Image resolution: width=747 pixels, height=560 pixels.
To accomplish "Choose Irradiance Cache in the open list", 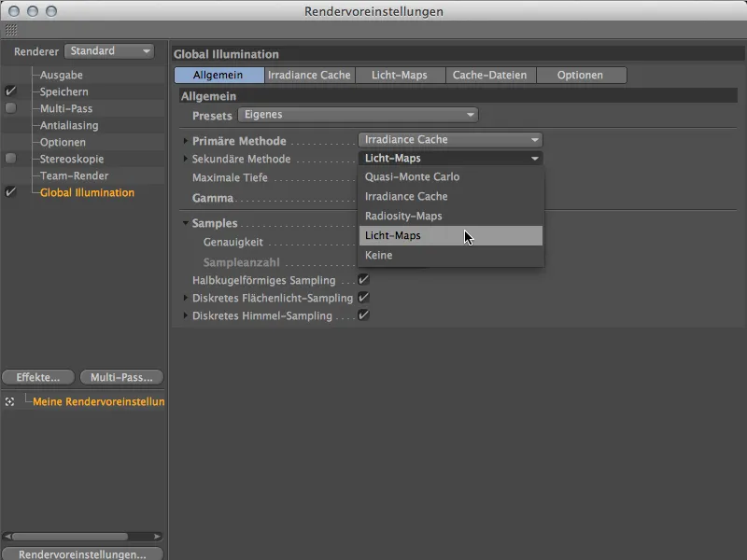I will coord(451,196).
